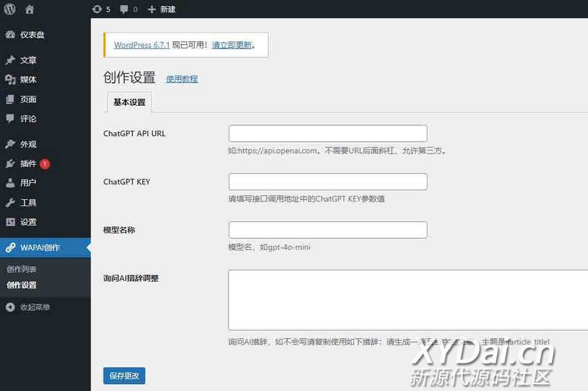
Task: Select 创作列表 submenu item
Action: [21, 269]
